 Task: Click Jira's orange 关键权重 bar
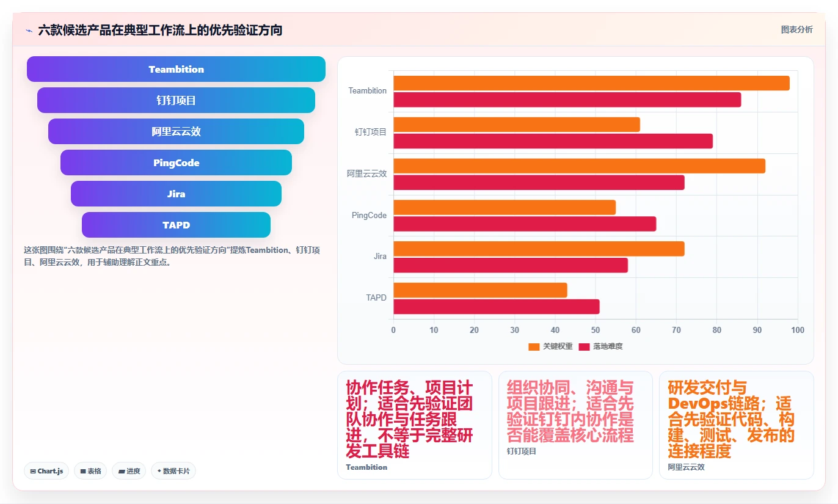tap(539, 249)
